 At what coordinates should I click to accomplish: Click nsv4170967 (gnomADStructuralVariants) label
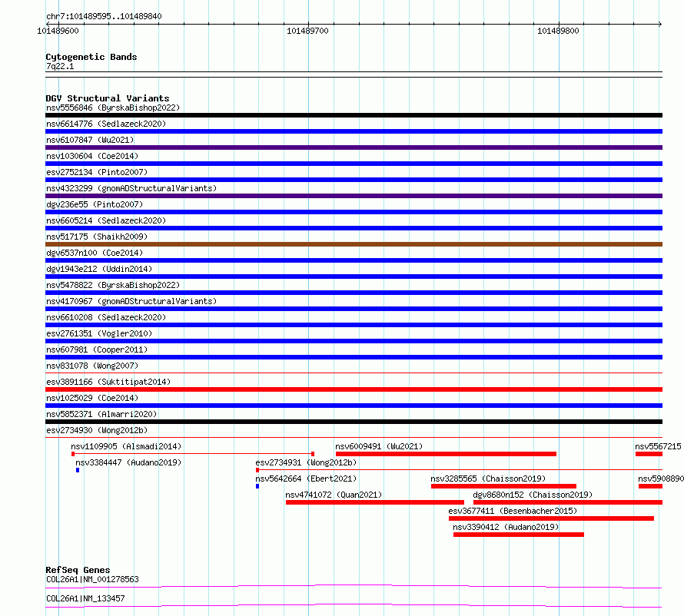click(x=131, y=301)
